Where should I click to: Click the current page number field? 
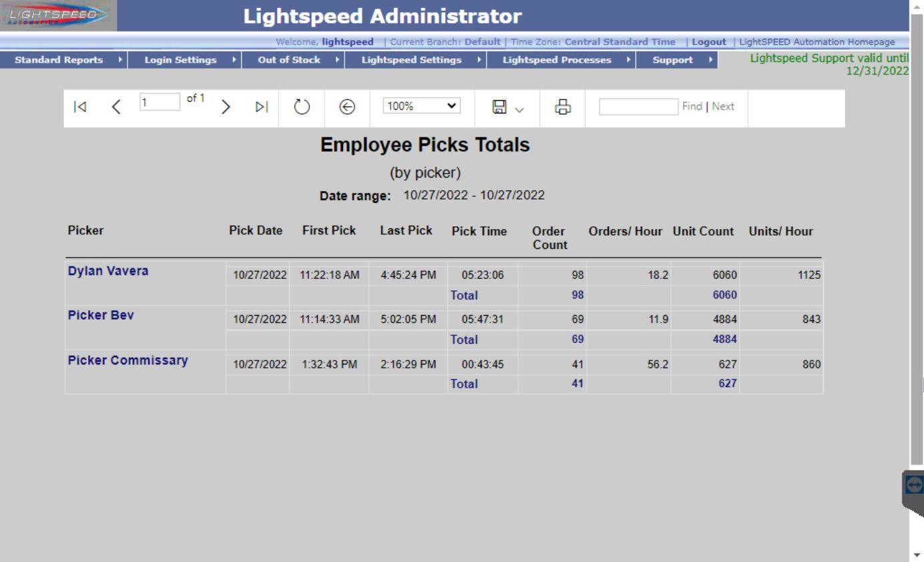pos(160,101)
